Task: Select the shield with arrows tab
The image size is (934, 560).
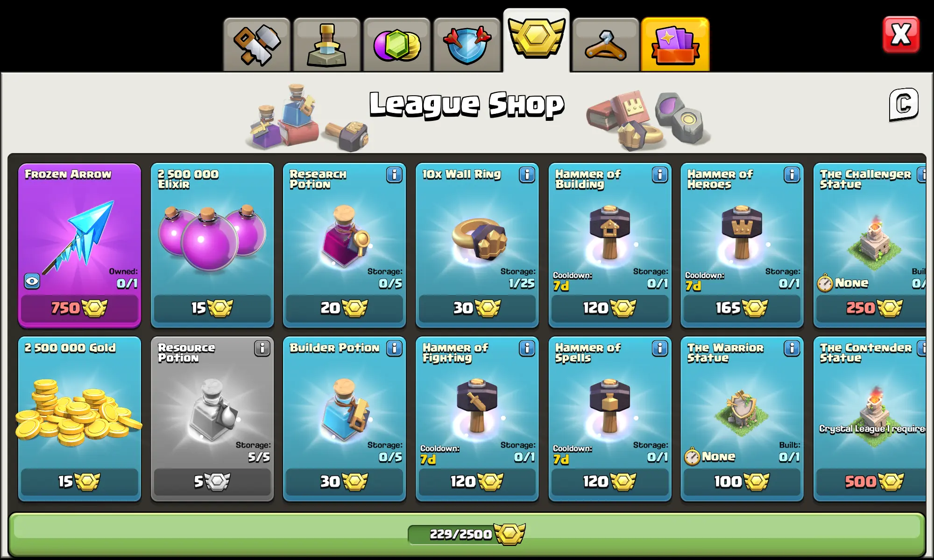Action: pos(467,45)
